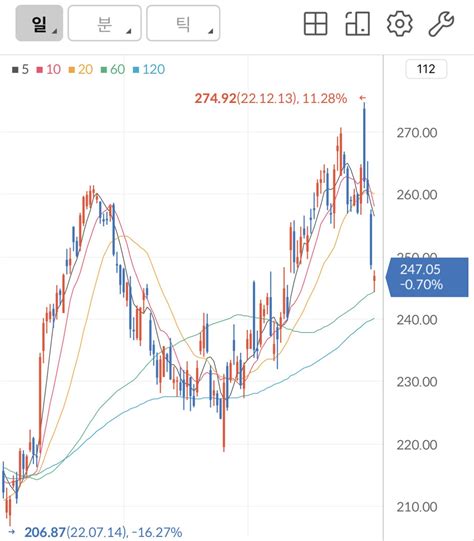Click the 270.00 price axis label
This screenshot has width=474, height=541.
pos(417,132)
